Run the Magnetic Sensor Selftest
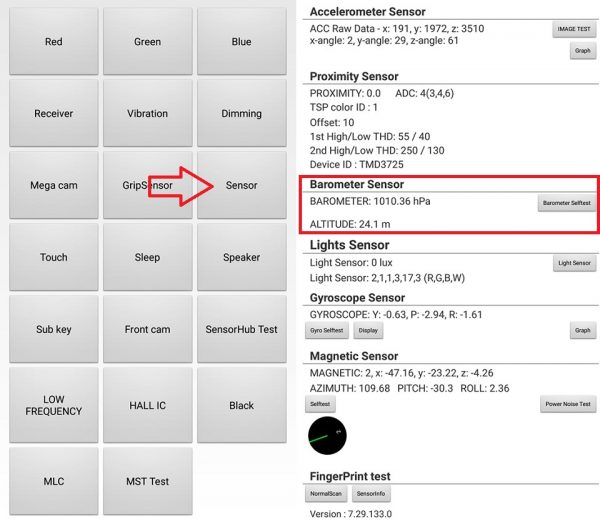 (x=320, y=404)
